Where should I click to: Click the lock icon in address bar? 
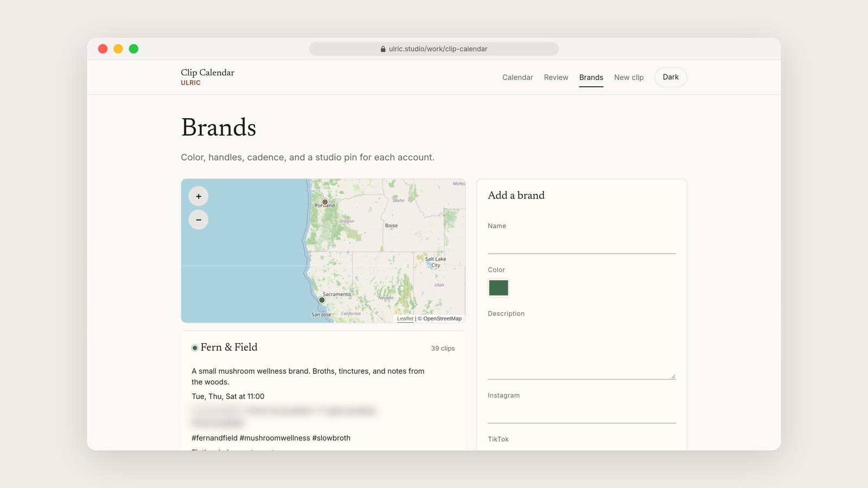coord(383,49)
